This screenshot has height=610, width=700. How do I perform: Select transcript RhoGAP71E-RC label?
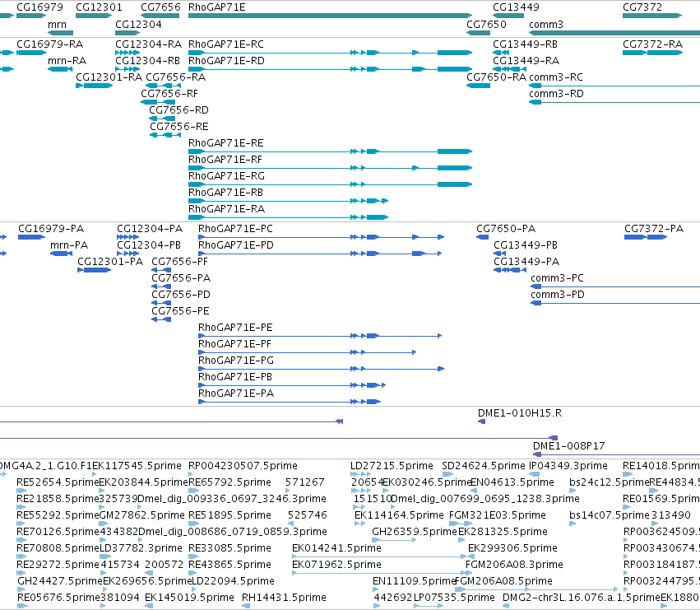point(226,44)
